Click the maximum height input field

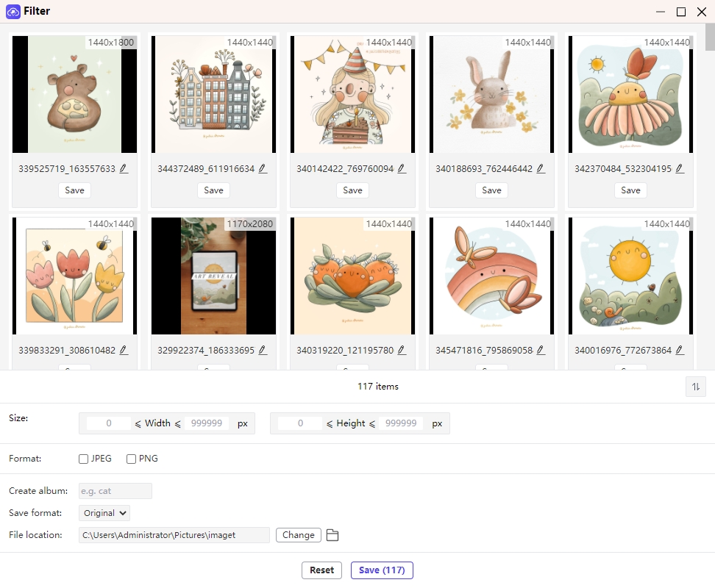401,423
